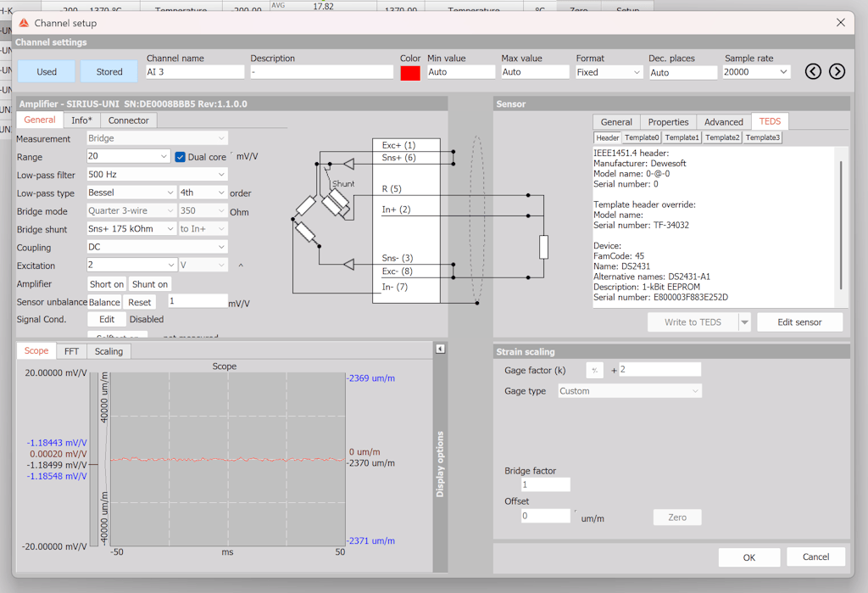
Task: Collapse amplifier settings caret next to Excitation
Action: tap(241, 266)
